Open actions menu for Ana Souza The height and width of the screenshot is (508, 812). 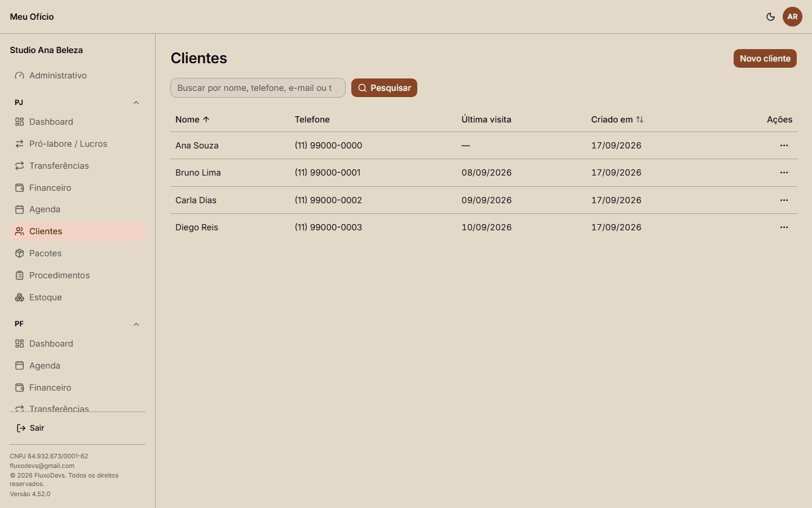pyautogui.click(x=784, y=146)
